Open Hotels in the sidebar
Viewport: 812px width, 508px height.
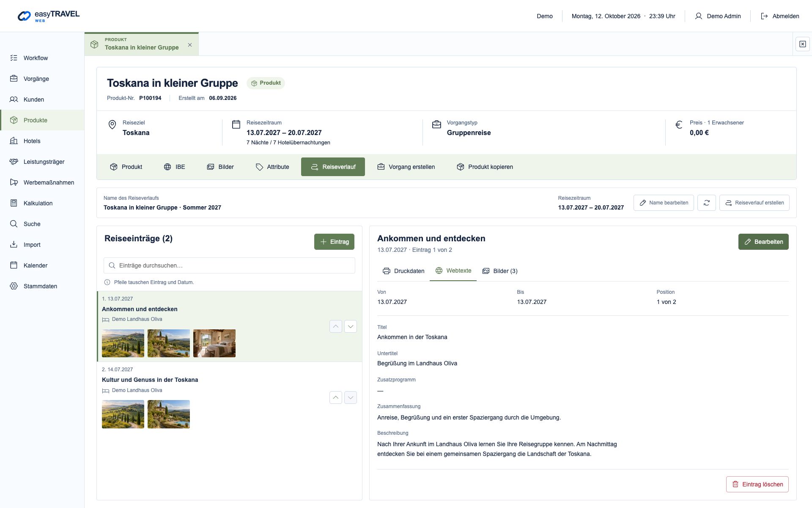[42, 141]
